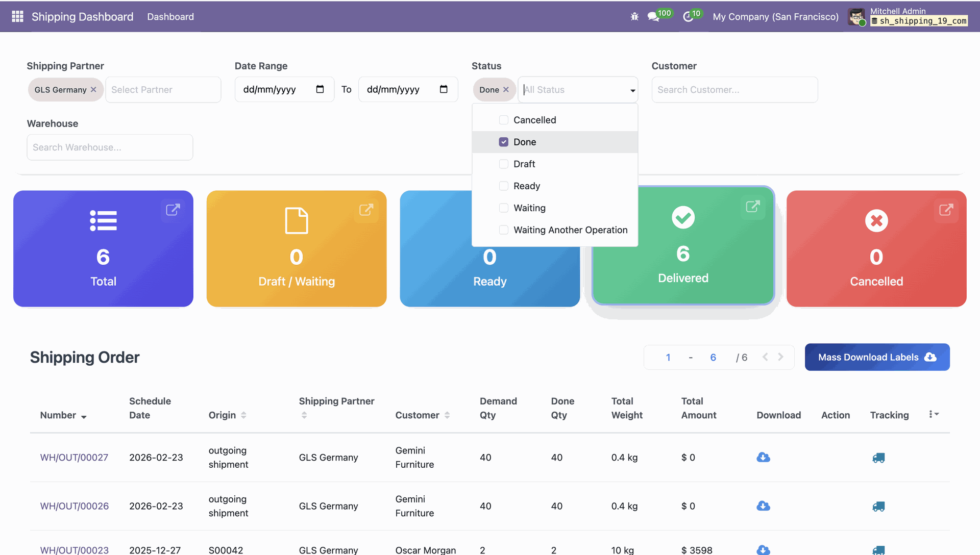
Task: Click the bug debug icon in navbar
Action: click(634, 17)
